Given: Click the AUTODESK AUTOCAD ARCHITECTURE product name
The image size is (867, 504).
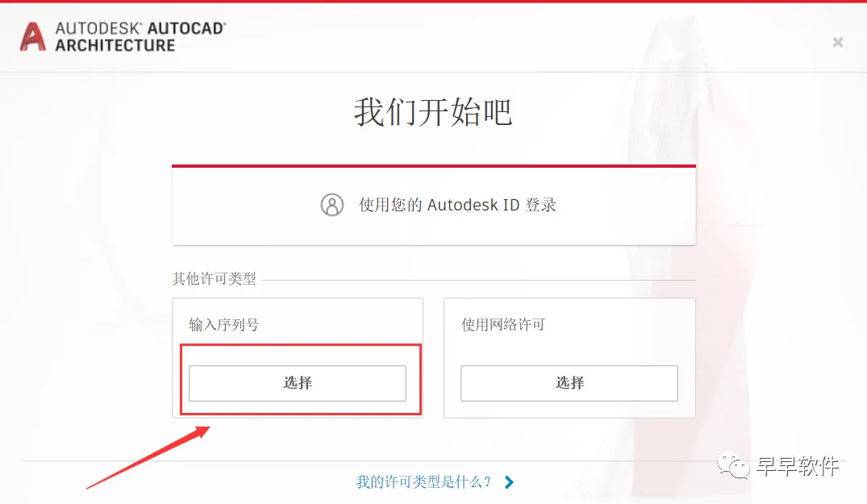Looking at the screenshot, I should point(141,36).
